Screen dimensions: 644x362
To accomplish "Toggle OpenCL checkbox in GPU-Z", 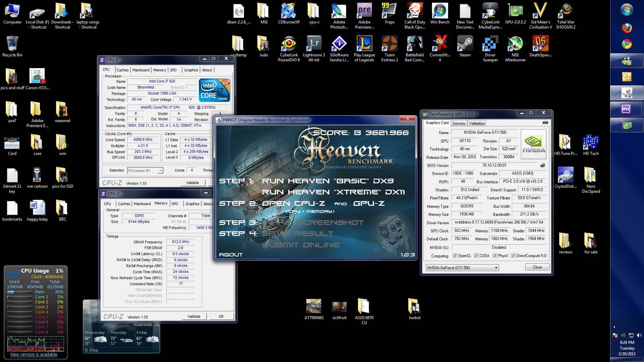I will point(455,256).
